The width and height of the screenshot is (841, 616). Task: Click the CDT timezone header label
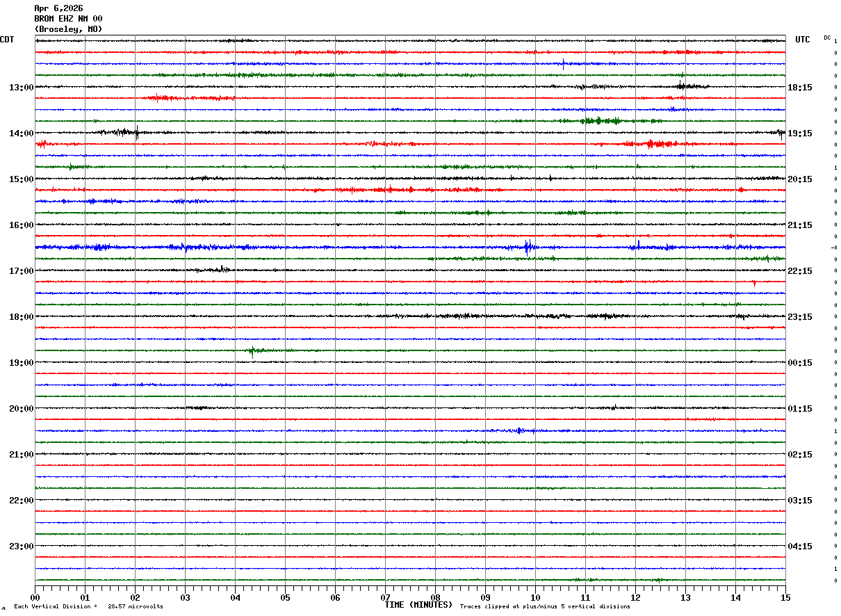point(7,40)
